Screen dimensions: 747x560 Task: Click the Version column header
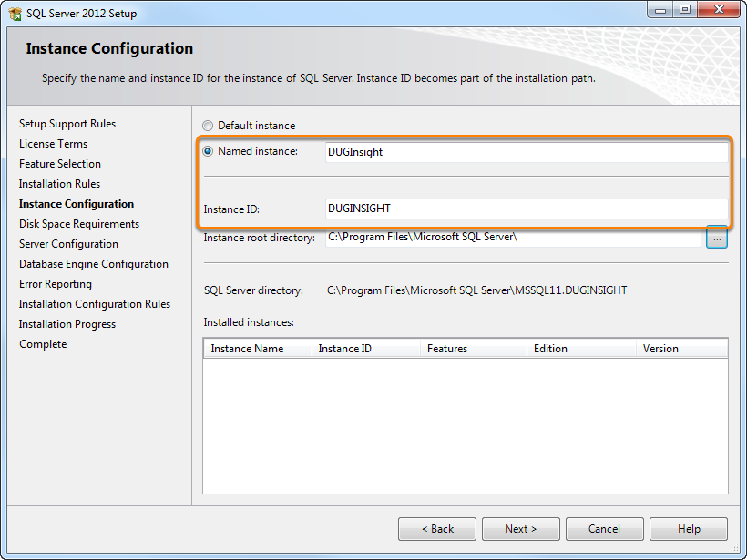pyautogui.click(x=681, y=349)
